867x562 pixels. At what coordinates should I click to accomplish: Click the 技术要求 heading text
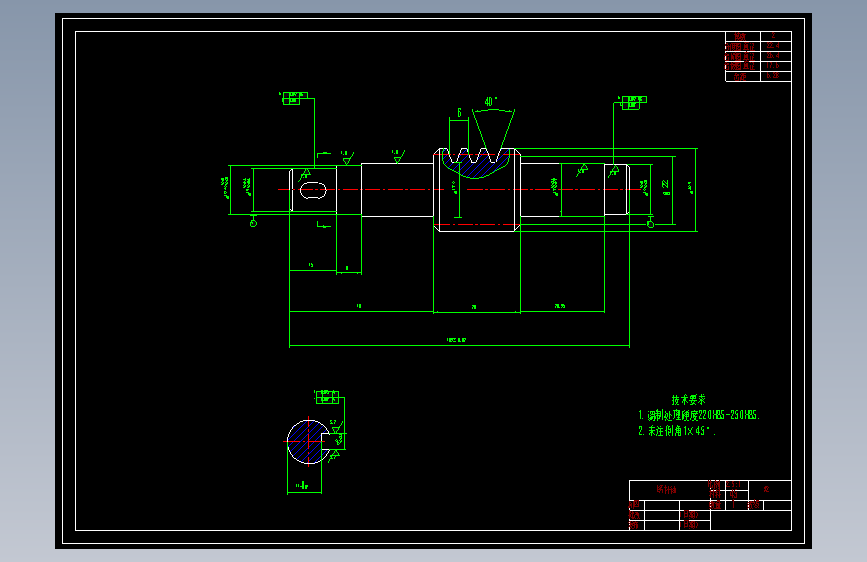click(688, 399)
